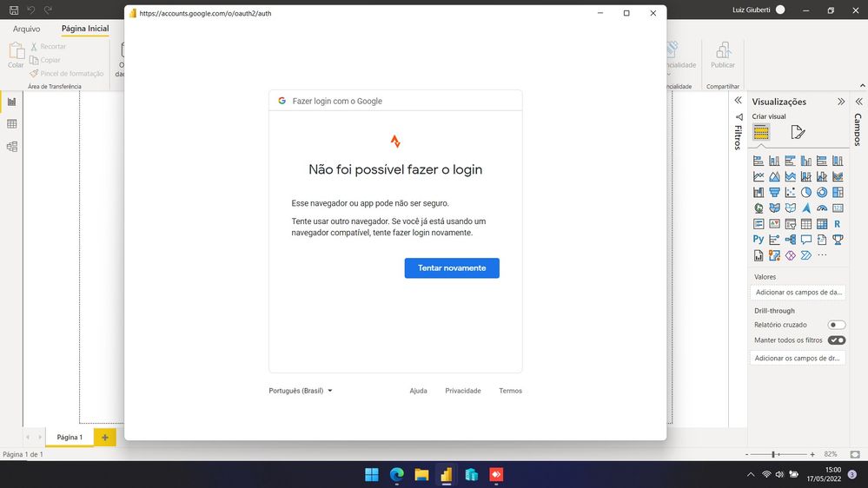868x488 pixels.
Task: Select the Azure map arrow visual
Action: 806,208
